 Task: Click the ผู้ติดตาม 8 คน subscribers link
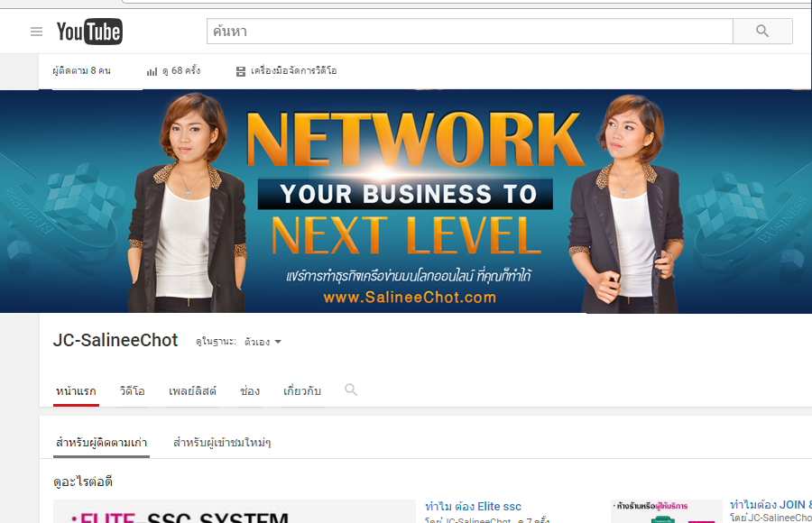pyautogui.click(x=81, y=71)
